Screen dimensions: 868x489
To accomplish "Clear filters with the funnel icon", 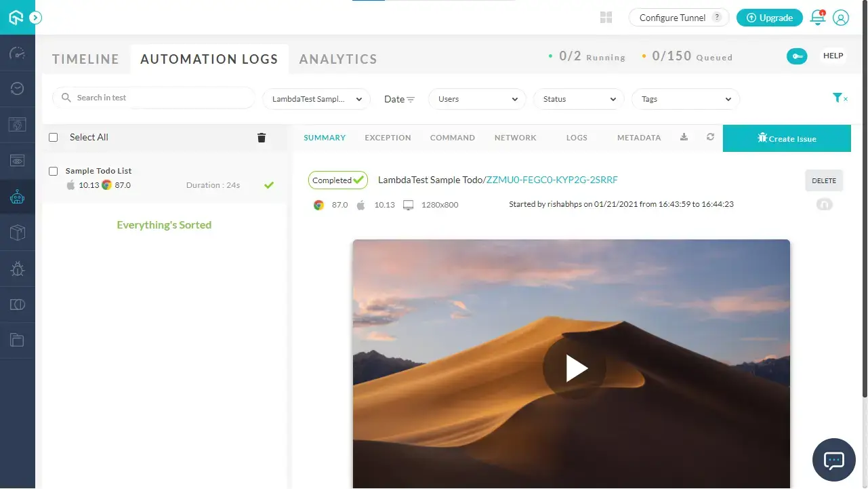I will pyautogui.click(x=840, y=98).
